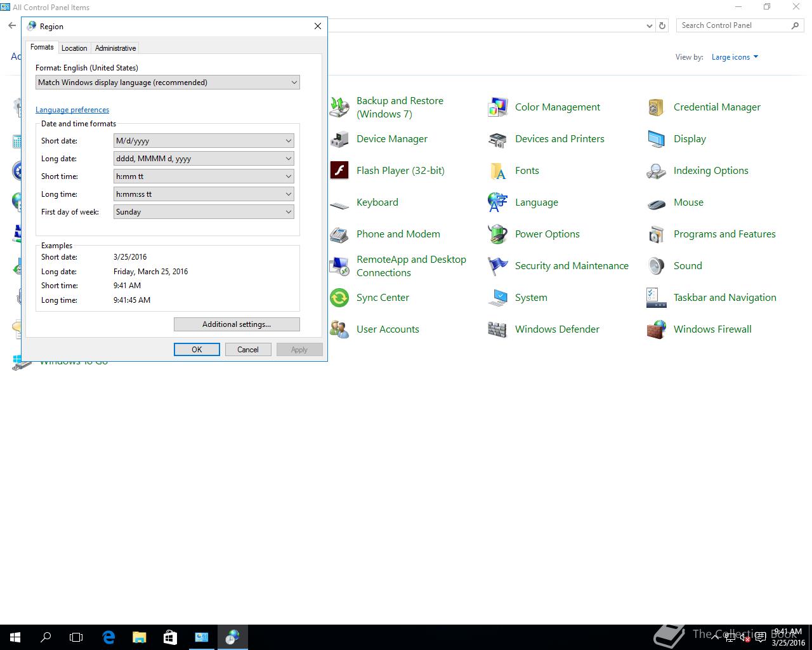Cancel the Region dialog
Viewport: 812px width, 650px height.
tap(248, 350)
